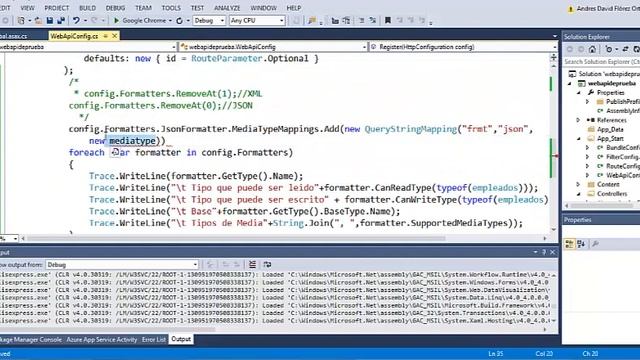The height and width of the screenshot is (360, 640).
Task: Open the TOOLS menu
Action: [x=171, y=8]
